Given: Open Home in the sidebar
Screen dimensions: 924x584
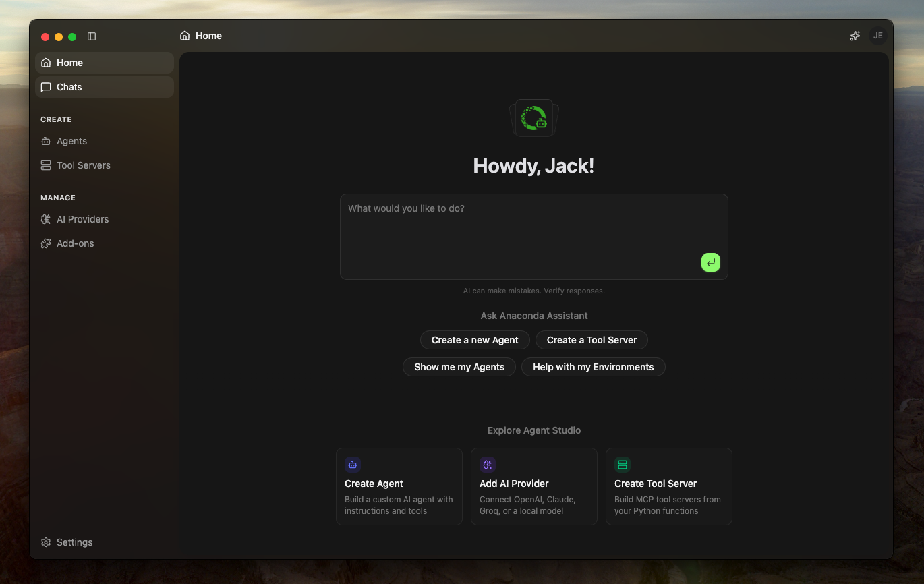Looking at the screenshot, I should pyautogui.click(x=105, y=63).
